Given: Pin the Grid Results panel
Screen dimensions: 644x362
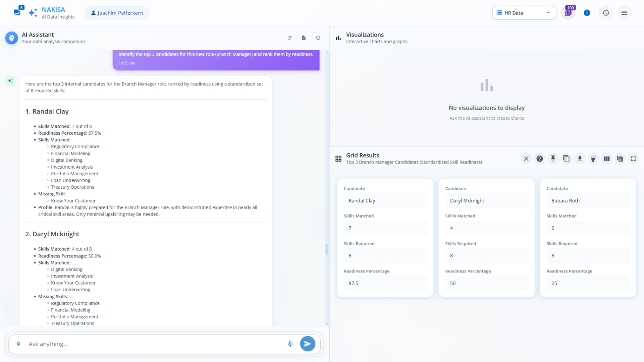Looking at the screenshot, I should click(x=553, y=159).
